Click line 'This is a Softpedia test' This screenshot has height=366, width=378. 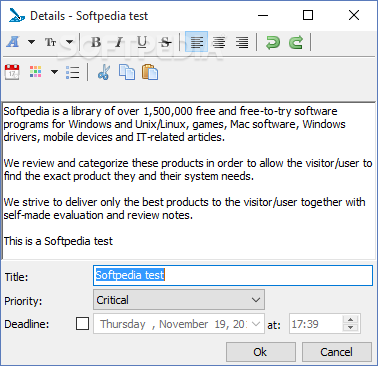(x=58, y=241)
